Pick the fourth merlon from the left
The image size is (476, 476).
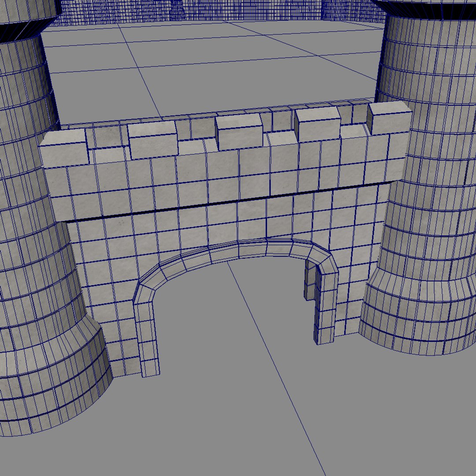(317, 124)
